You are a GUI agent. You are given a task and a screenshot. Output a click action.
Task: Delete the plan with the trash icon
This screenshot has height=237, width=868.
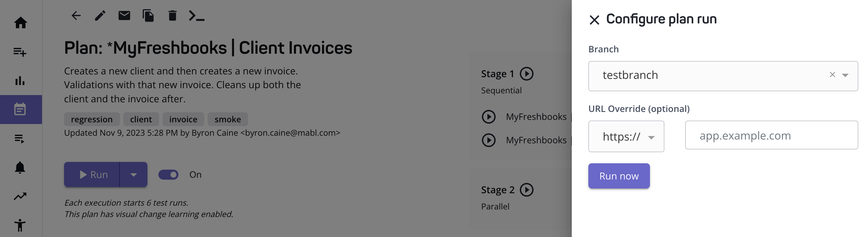tap(173, 16)
